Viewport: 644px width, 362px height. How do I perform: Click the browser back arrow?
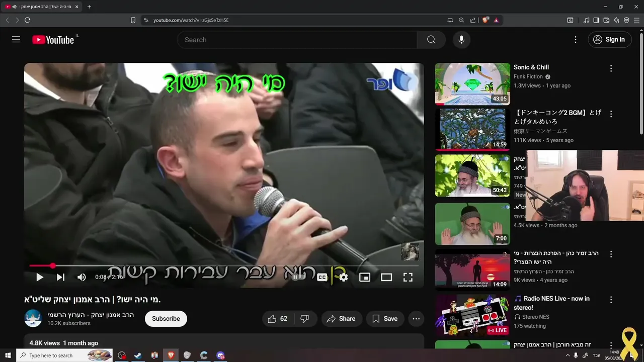coord(7,20)
